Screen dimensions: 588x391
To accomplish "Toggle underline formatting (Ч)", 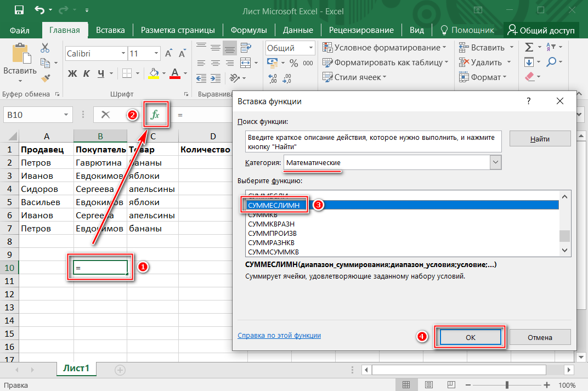I will [x=101, y=73].
